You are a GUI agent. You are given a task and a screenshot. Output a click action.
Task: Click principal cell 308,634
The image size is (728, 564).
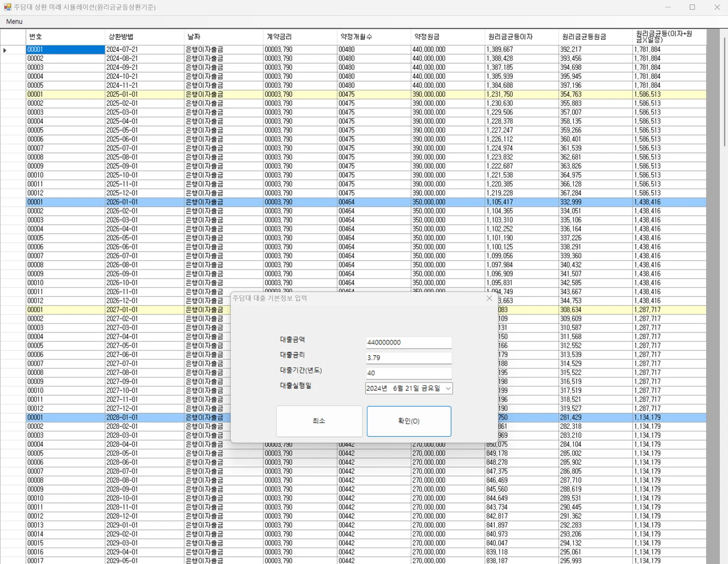point(595,310)
